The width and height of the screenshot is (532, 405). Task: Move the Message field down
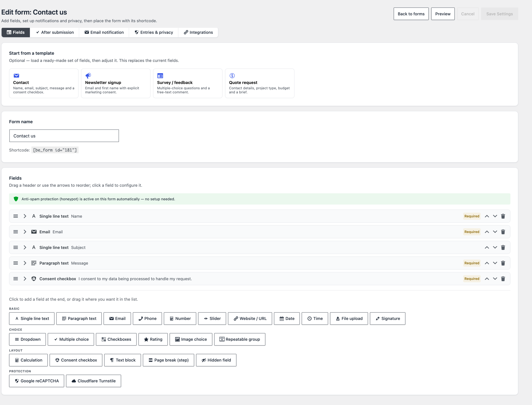click(x=495, y=263)
